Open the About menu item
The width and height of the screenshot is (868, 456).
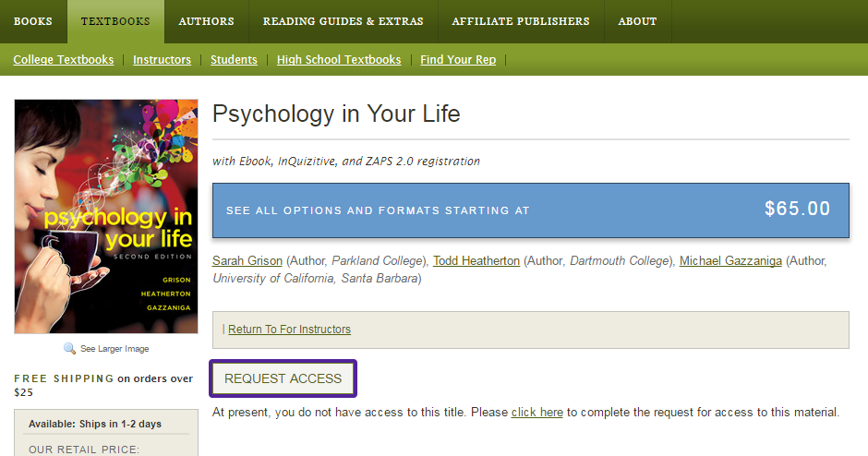click(638, 21)
